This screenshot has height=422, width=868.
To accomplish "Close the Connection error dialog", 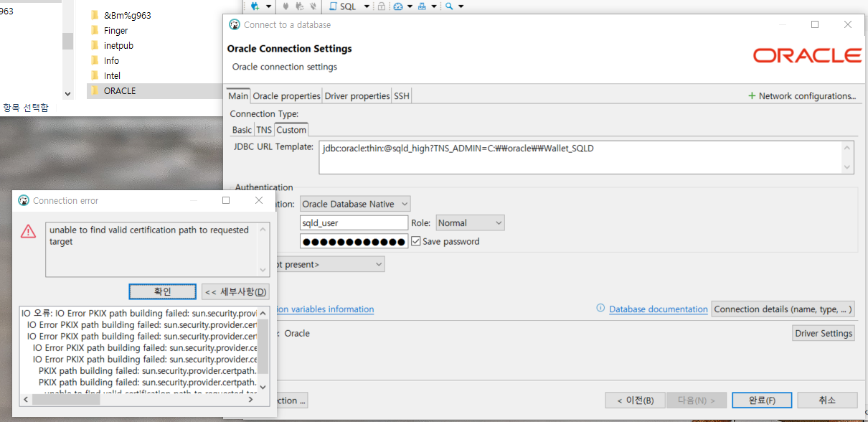I will click(x=259, y=200).
